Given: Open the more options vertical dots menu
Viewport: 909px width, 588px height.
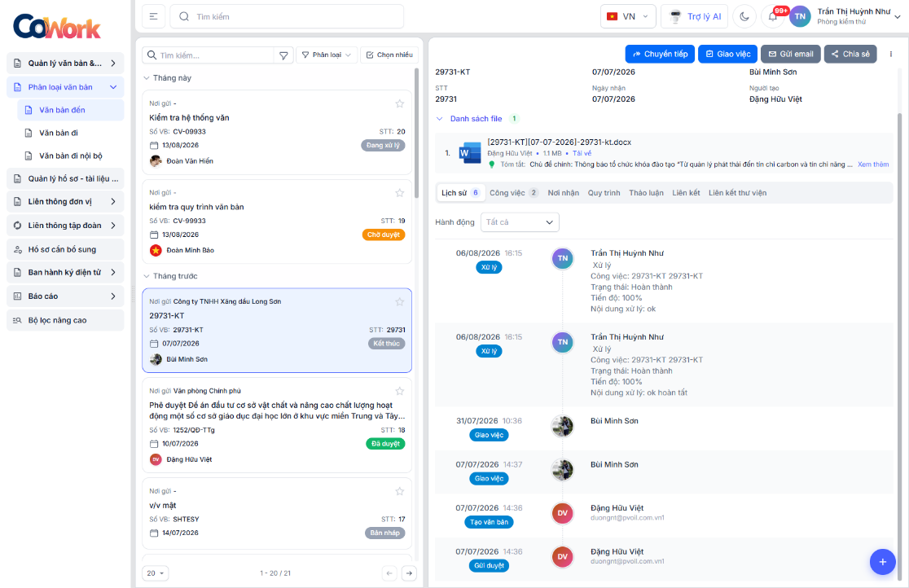Looking at the screenshot, I should pyautogui.click(x=890, y=54).
